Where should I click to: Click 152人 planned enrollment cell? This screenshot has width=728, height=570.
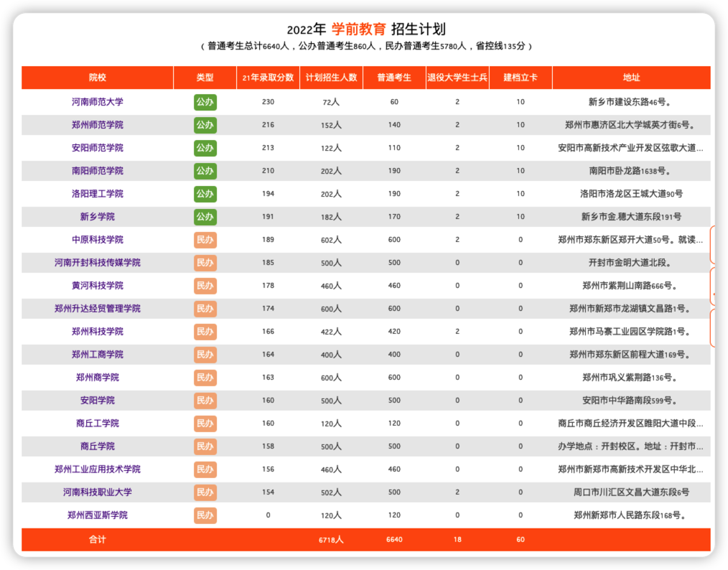331,125
